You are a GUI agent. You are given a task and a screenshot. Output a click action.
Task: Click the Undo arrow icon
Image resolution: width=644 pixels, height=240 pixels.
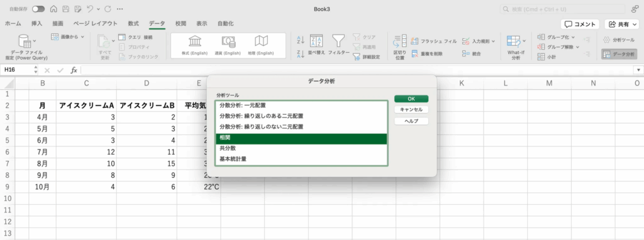(91, 9)
